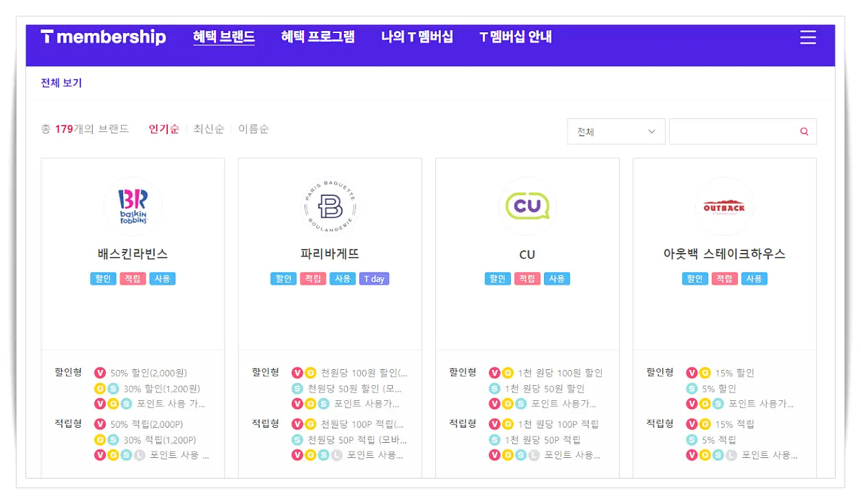Open the Outback Steakhouse brand logo

[x=724, y=206]
